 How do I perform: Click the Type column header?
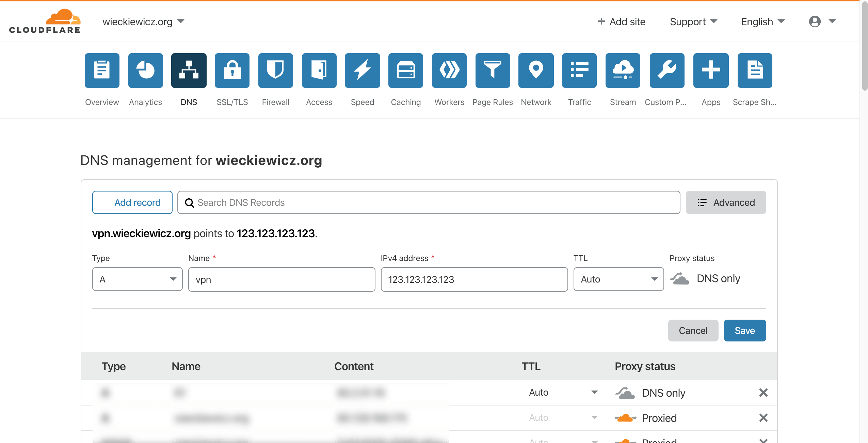pyautogui.click(x=114, y=366)
